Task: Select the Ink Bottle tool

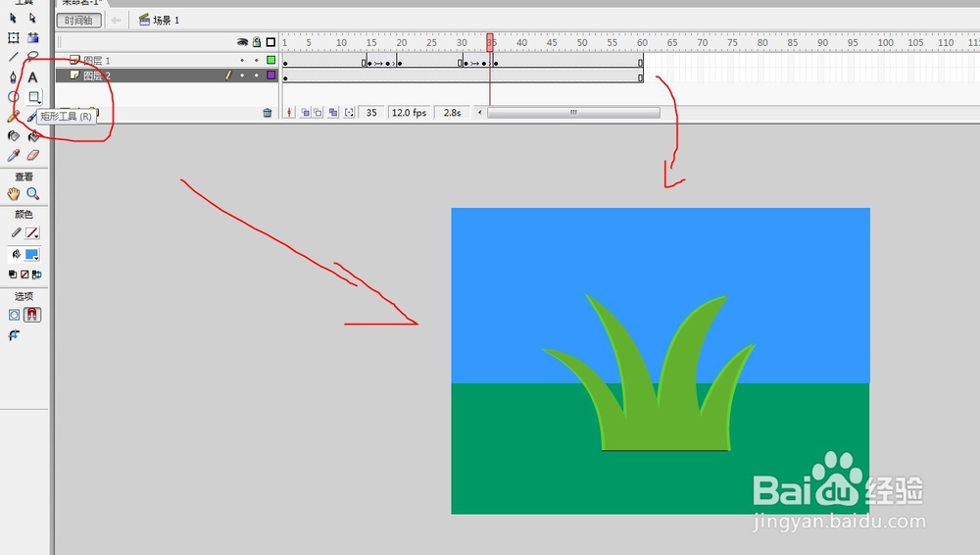Action: point(13,135)
